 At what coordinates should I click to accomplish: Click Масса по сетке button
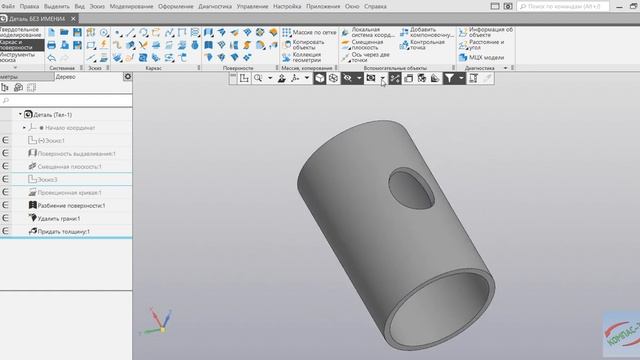[309, 32]
